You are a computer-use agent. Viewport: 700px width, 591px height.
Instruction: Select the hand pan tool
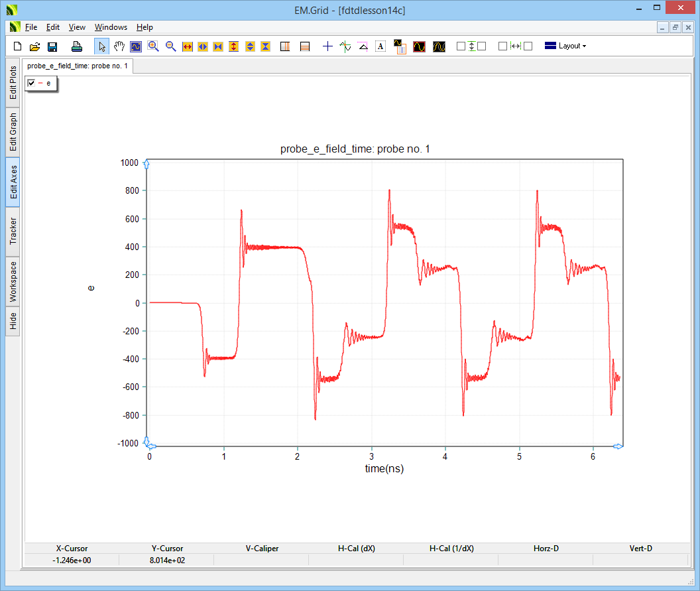[x=119, y=46]
